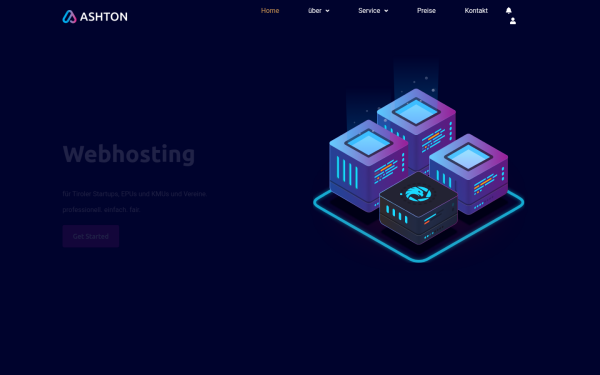Click the Ashton logo
This screenshot has width=600, height=375.
95,16
